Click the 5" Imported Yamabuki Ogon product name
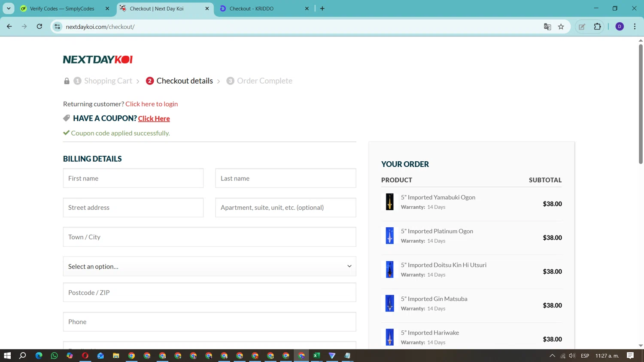This screenshot has height=362, width=644. click(x=438, y=197)
